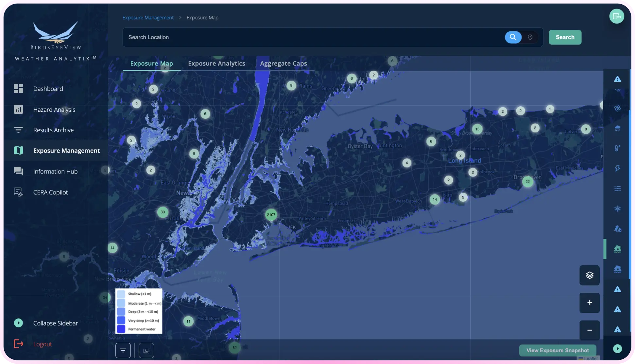This screenshot has height=364, width=635.
Task: Switch to the Aggregate Caps tab
Action: click(x=283, y=63)
